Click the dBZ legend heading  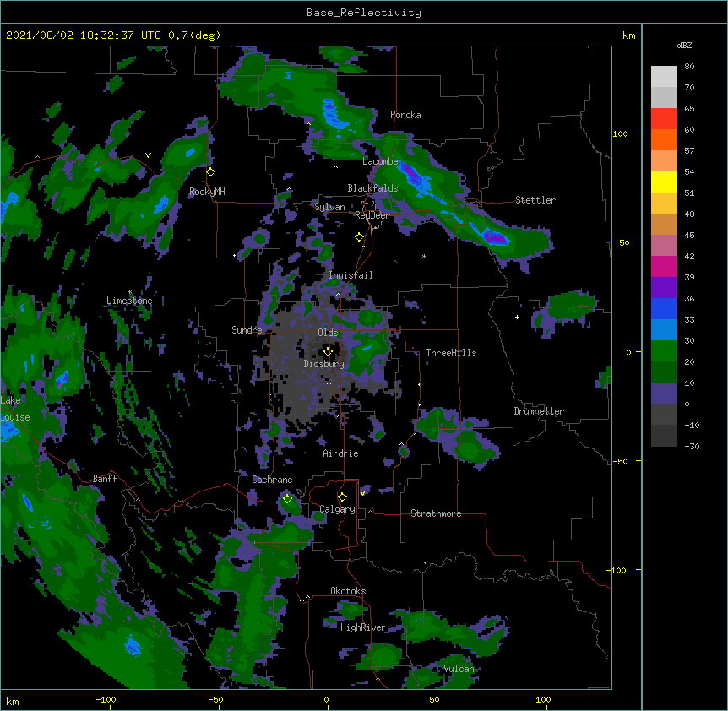pos(684,45)
